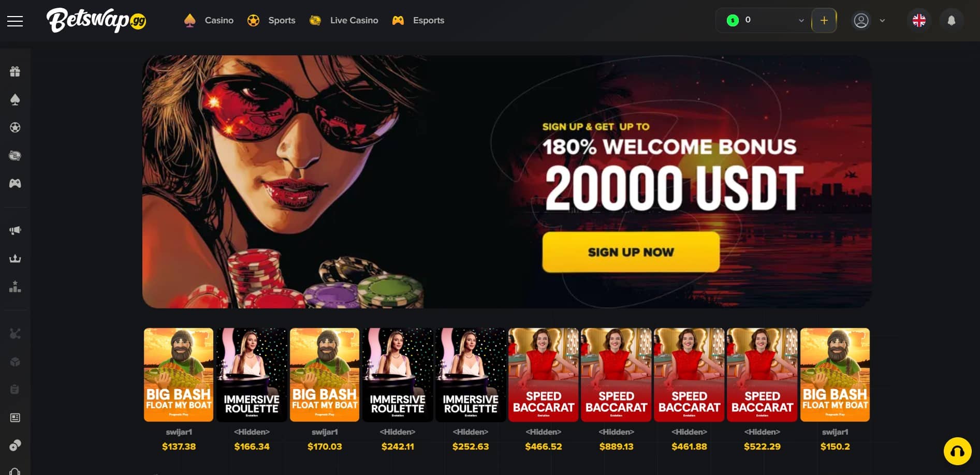Open Speed Baccarat thumbnail with $889.13 win
Screen dimensions: 980x475
(x=616, y=375)
